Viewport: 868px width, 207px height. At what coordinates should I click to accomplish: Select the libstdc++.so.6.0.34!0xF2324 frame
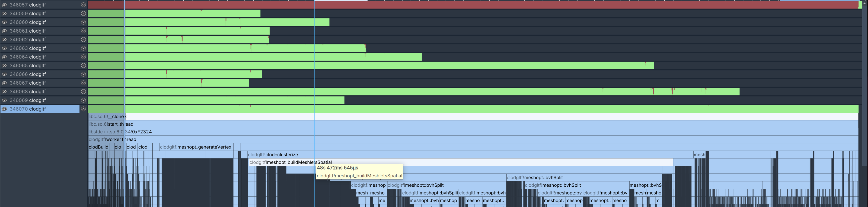[x=473, y=132]
